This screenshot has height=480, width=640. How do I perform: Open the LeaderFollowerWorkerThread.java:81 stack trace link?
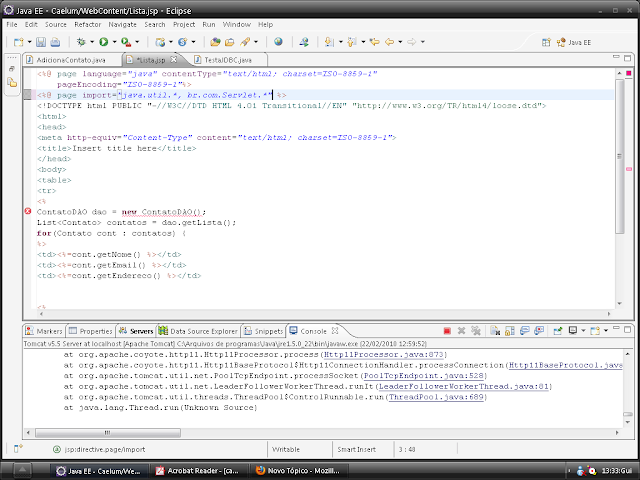coord(463,386)
